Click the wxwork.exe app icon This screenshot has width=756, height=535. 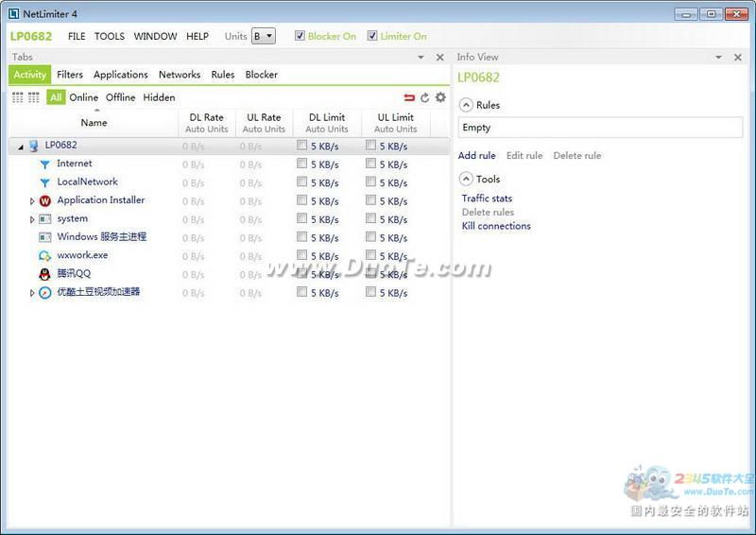point(44,256)
